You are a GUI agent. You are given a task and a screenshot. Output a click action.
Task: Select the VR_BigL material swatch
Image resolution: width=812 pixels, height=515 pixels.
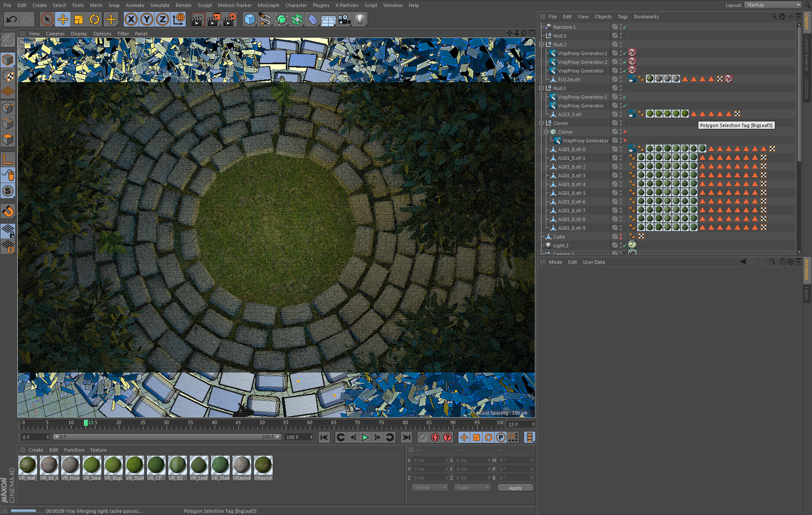click(x=113, y=465)
